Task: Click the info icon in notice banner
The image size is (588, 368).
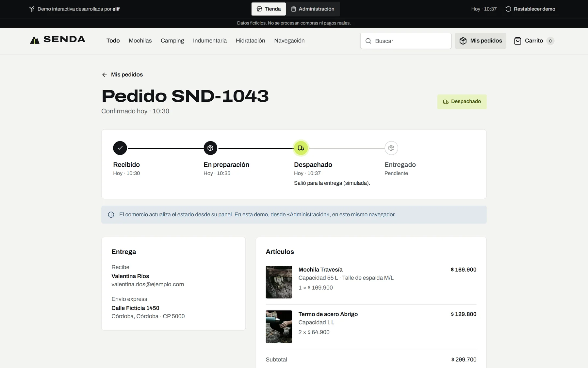Action: pos(111,215)
